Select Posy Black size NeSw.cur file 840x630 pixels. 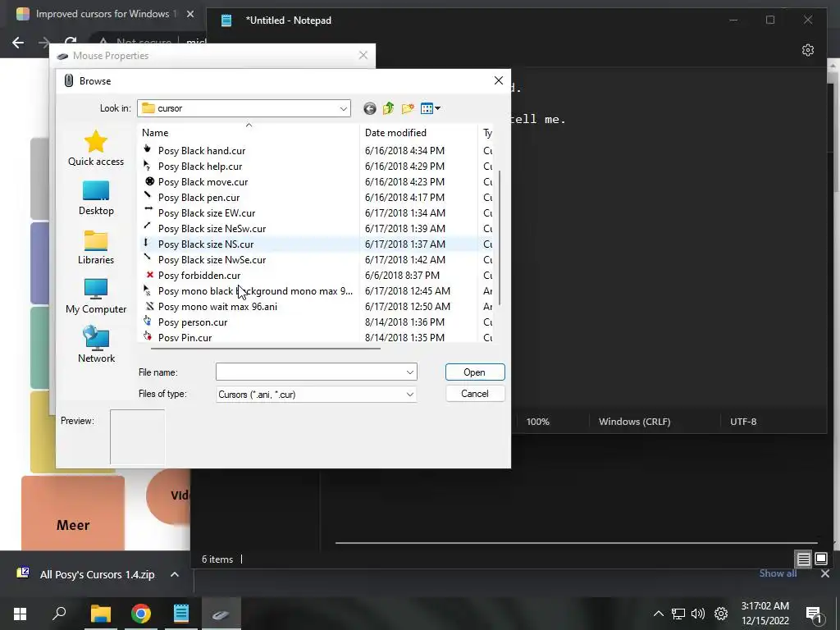click(x=212, y=229)
